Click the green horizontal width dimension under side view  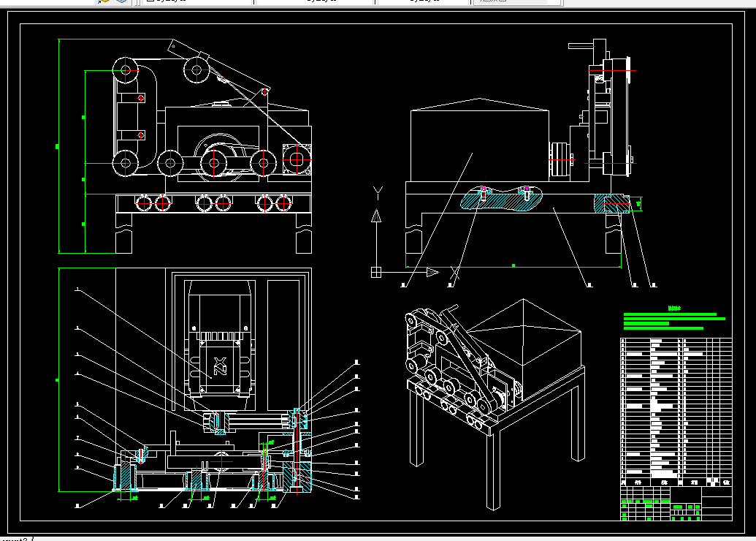513,266
